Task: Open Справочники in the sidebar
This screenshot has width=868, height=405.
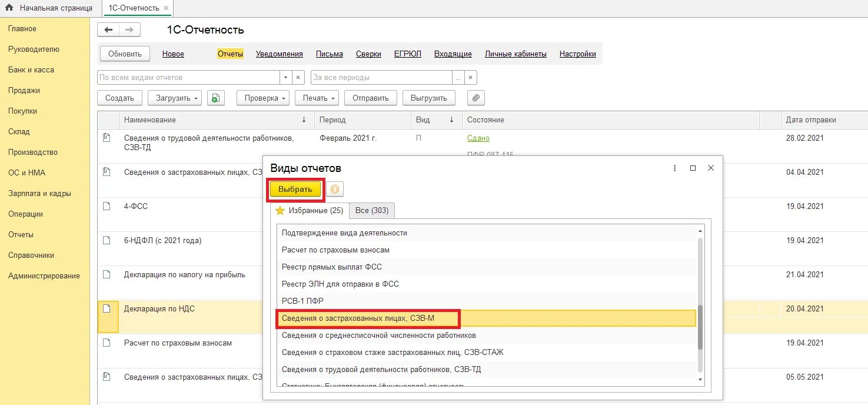Action: [x=31, y=255]
